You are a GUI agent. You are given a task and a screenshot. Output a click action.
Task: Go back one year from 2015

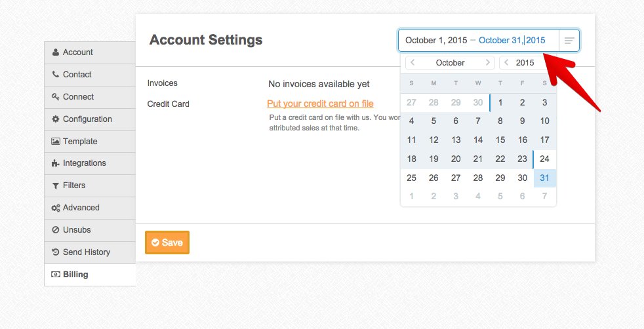506,63
